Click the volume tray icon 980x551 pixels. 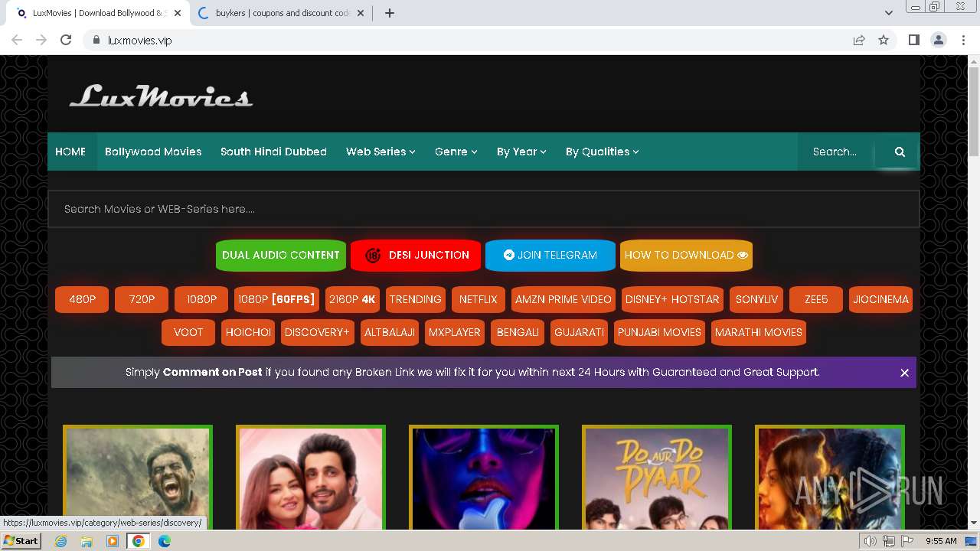(x=871, y=541)
